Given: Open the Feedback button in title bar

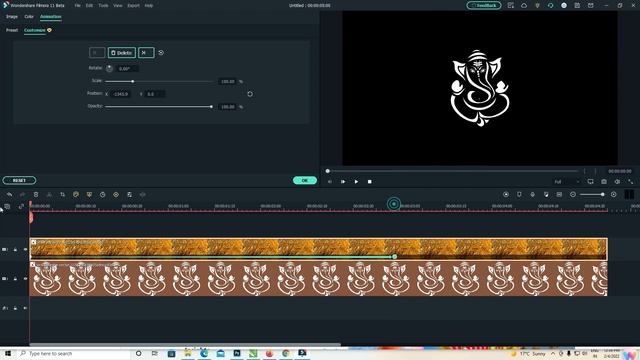Looking at the screenshot, I should click(484, 6).
